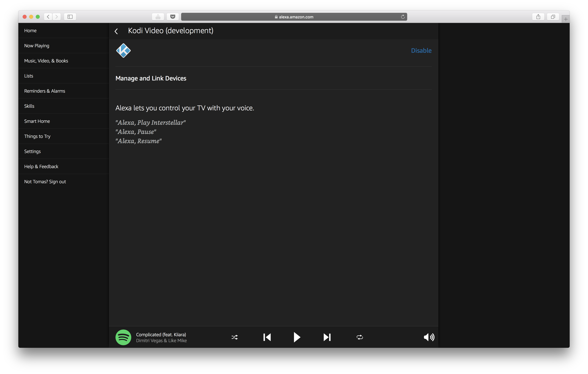Click the green Spotify logo
This screenshot has width=588, height=374.
tap(123, 337)
